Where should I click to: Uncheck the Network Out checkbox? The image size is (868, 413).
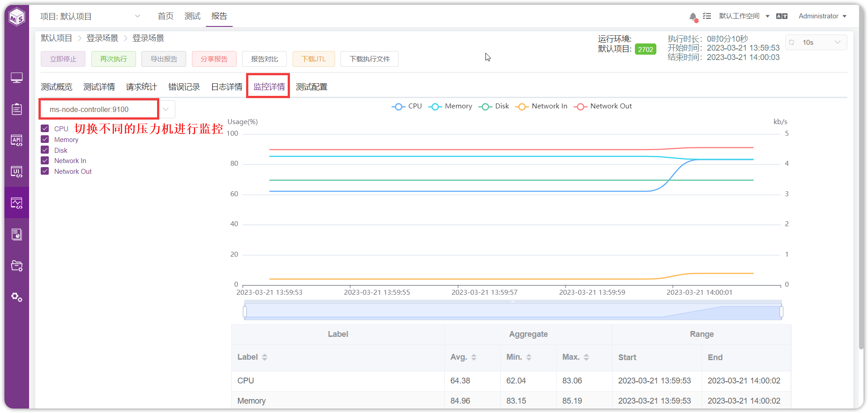(45, 171)
